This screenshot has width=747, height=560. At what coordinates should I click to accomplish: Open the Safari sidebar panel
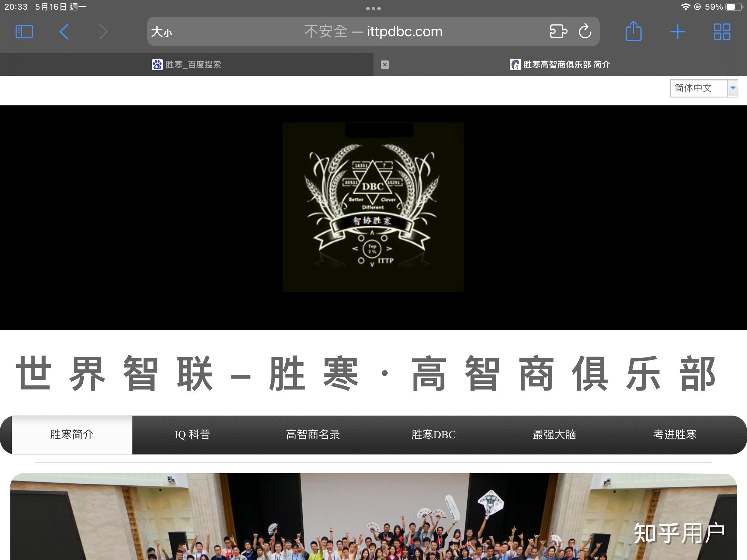[24, 32]
